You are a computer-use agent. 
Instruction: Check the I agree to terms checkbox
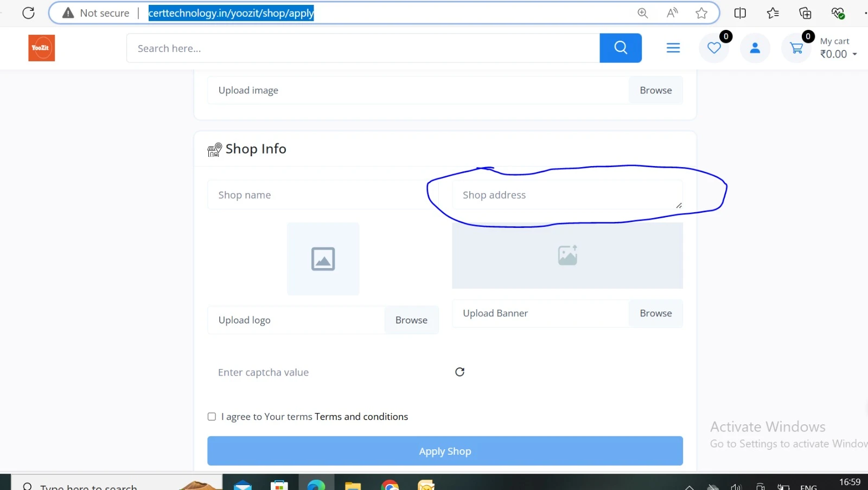click(x=212, y=417)
